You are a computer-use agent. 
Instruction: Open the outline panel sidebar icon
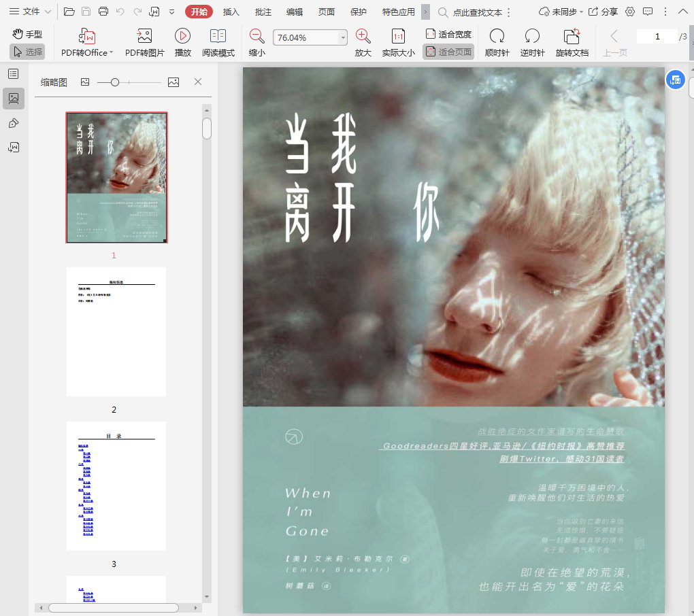click(14, 73)
